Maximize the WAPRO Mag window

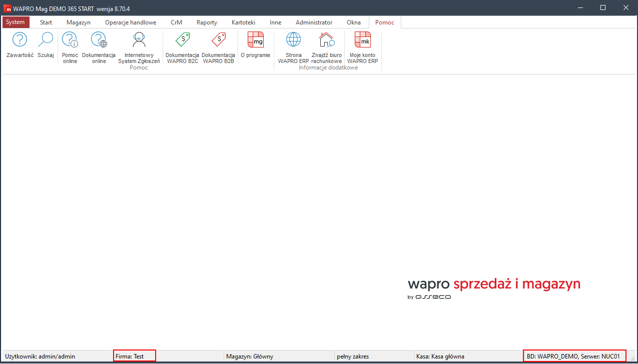tap(603, 7)
